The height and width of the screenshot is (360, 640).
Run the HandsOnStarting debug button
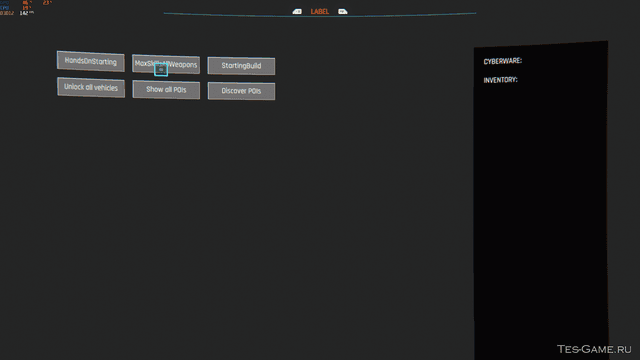coord(91,61)
